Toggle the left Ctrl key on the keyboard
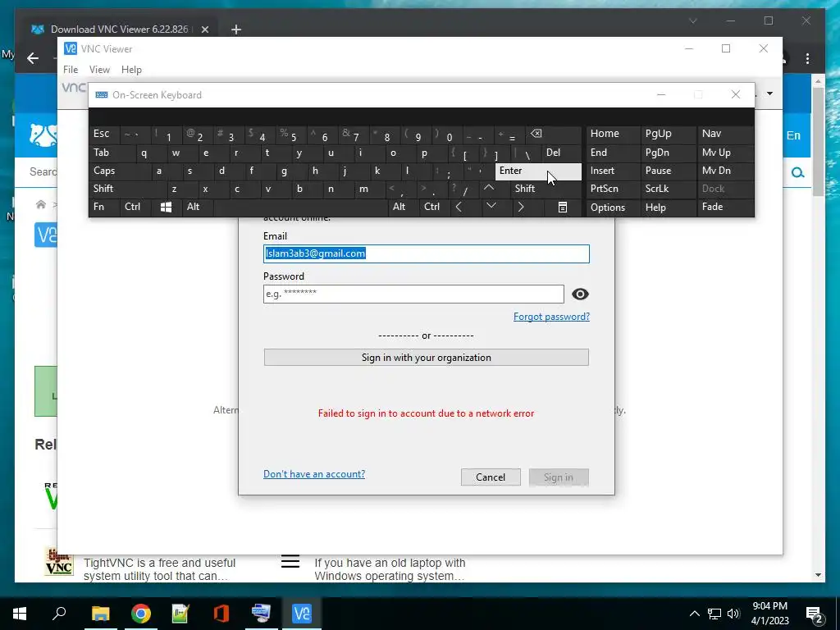The image size is (840, 630). pos(135,207)
